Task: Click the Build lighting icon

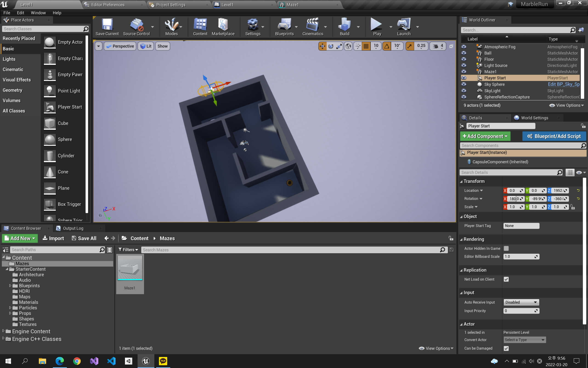Action: click(x=344, y=27)
